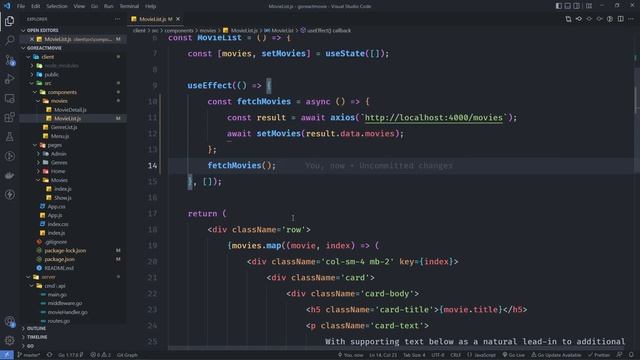Click the master branch indicator

point(29,355)
